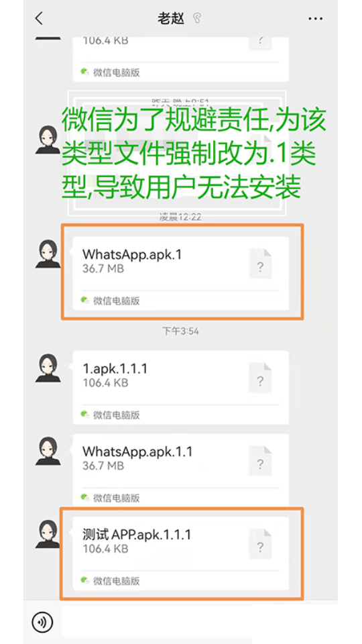362x644 pixels.
Task: Tap 微信电脑版 label under WhatsApp.apk.1
Action: click(117, 301)
